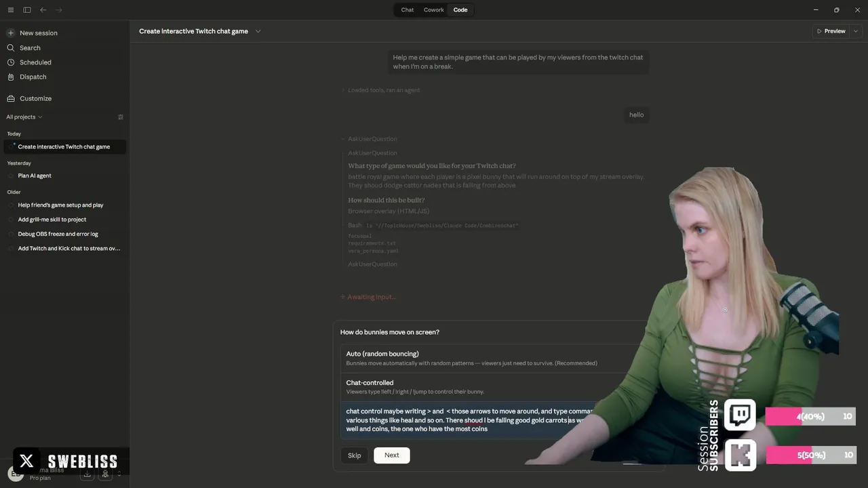Click 'How should this be built?' question text
This screenshot has width=868, height=488.
tap(387, 201)
